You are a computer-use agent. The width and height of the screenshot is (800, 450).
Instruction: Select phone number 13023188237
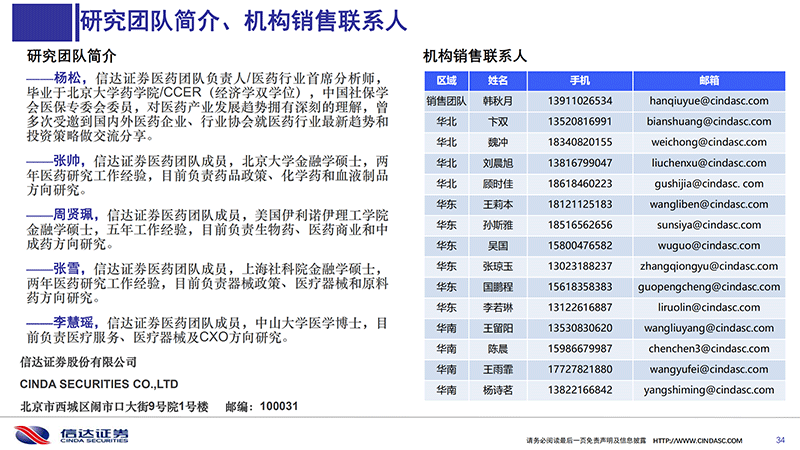click(x=580, y=266)
